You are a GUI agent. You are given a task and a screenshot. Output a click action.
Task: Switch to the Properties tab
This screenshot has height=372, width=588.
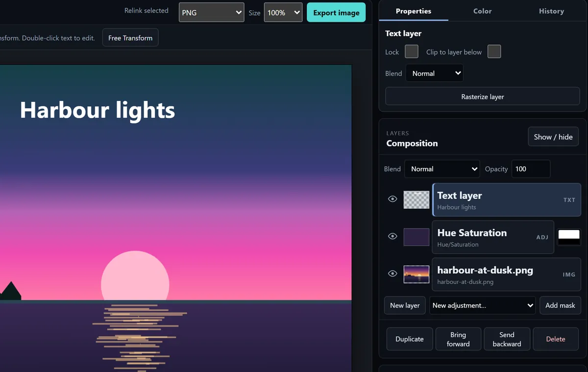414,11
